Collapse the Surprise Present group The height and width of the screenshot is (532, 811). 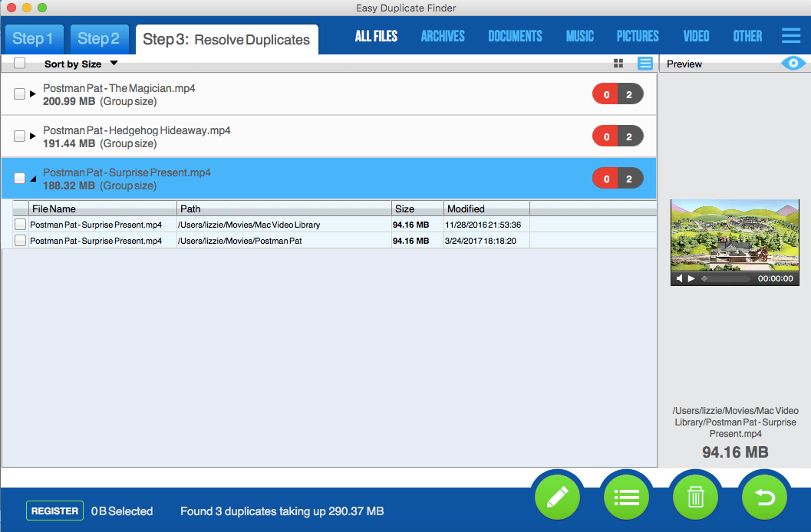(x=33, y=179)
